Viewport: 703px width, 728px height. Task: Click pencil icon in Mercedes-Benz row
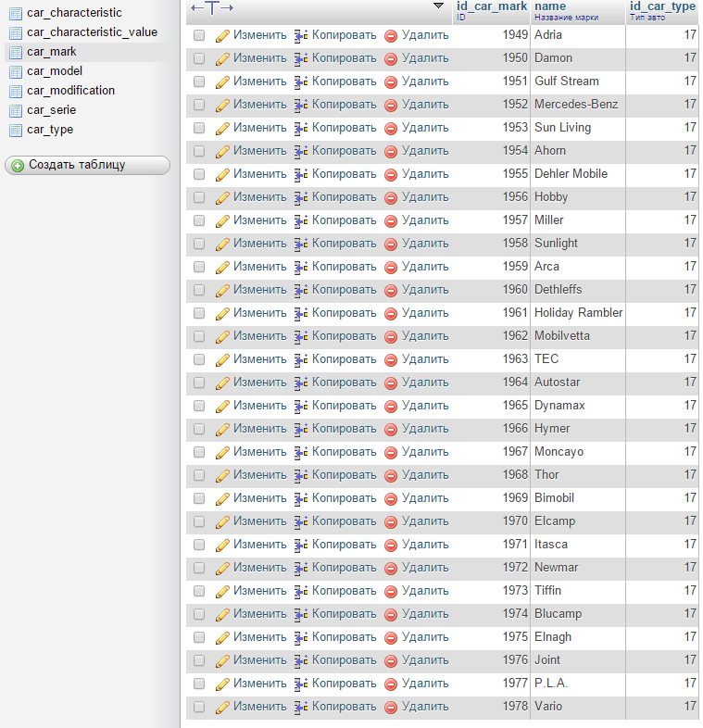222,106
